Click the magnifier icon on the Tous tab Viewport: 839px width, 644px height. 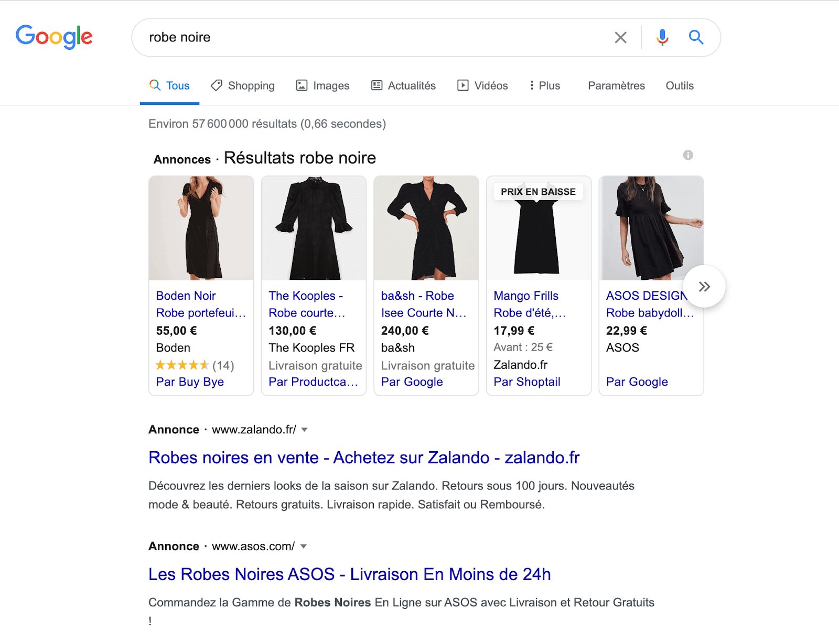point(154,85)
